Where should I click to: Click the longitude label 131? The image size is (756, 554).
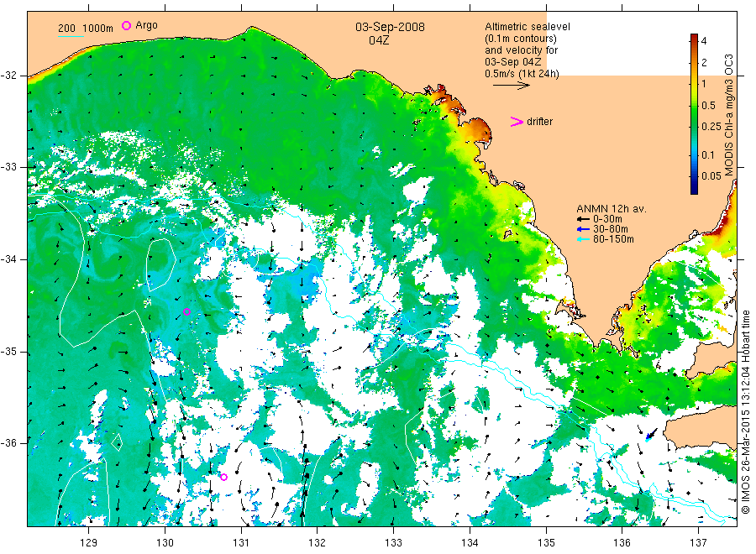click(x=241, y=543)
